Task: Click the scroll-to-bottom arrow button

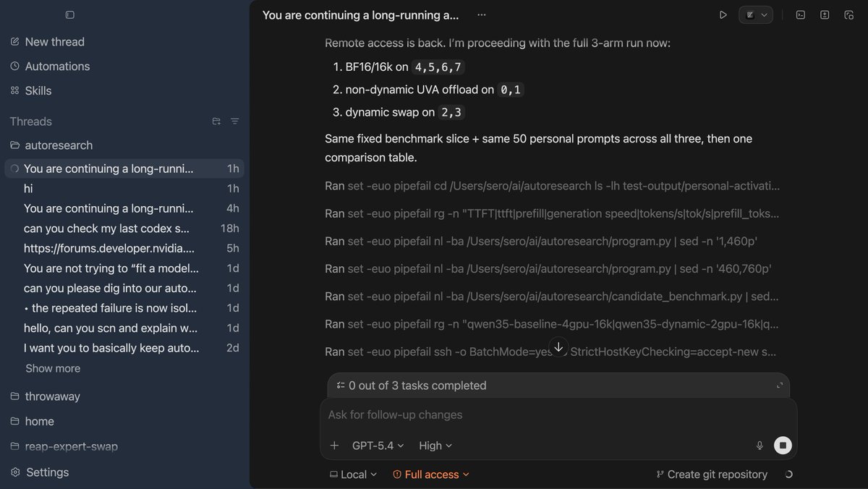Action: click(x=558, y=346)
